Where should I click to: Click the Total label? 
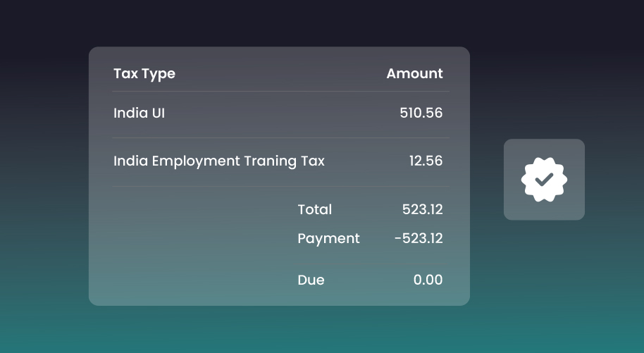314,209
